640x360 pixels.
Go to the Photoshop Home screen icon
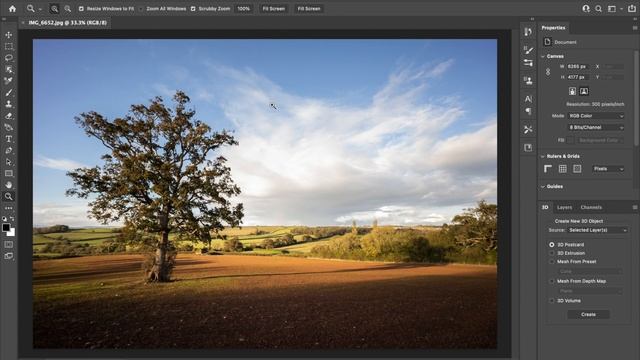click(12, 8)
